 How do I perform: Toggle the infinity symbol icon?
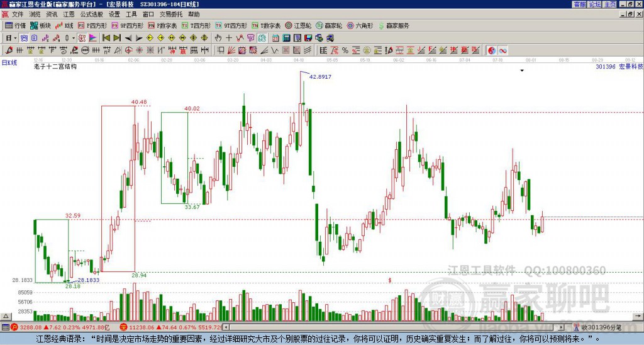(502, 50)
